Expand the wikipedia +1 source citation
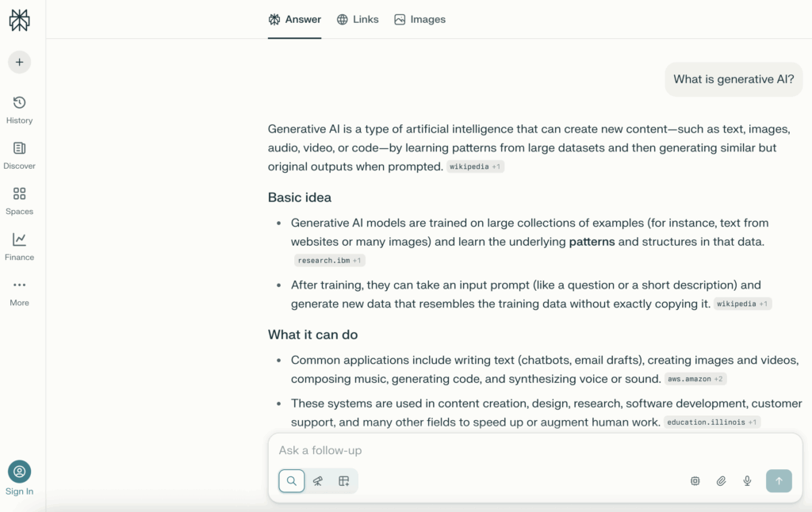812x512 pixels. pyautogui.click(x=475, y=166)
